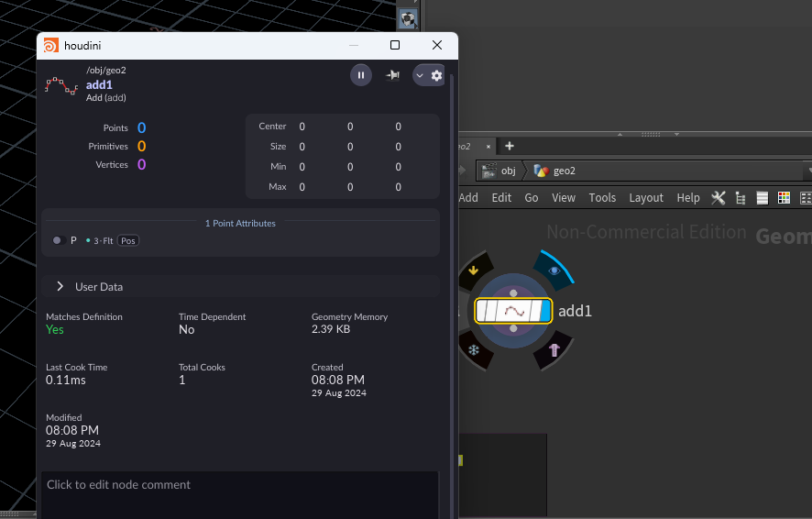The height and width of the screenshot is (519, 812).
Task: Click geo2 in the network path bar
Action: point(555,171)
